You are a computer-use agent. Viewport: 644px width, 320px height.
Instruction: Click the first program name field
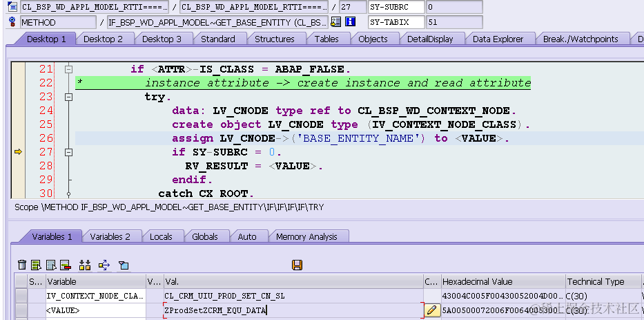tap(94, 7)
